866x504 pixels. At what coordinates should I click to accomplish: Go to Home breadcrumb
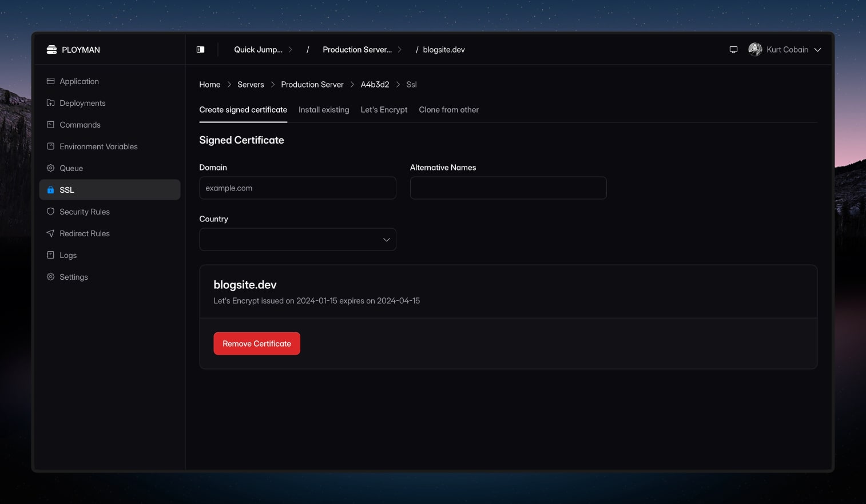coord(209,85)
